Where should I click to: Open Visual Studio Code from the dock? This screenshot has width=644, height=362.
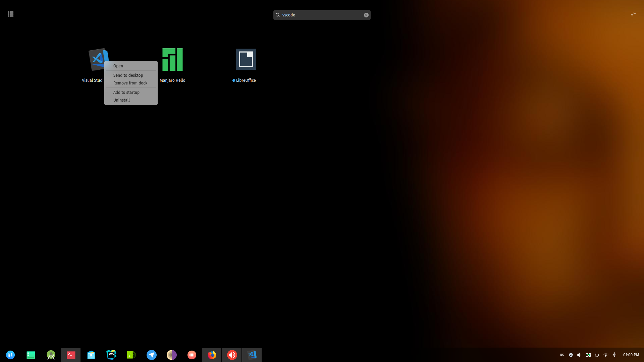[x=252, y=355]
